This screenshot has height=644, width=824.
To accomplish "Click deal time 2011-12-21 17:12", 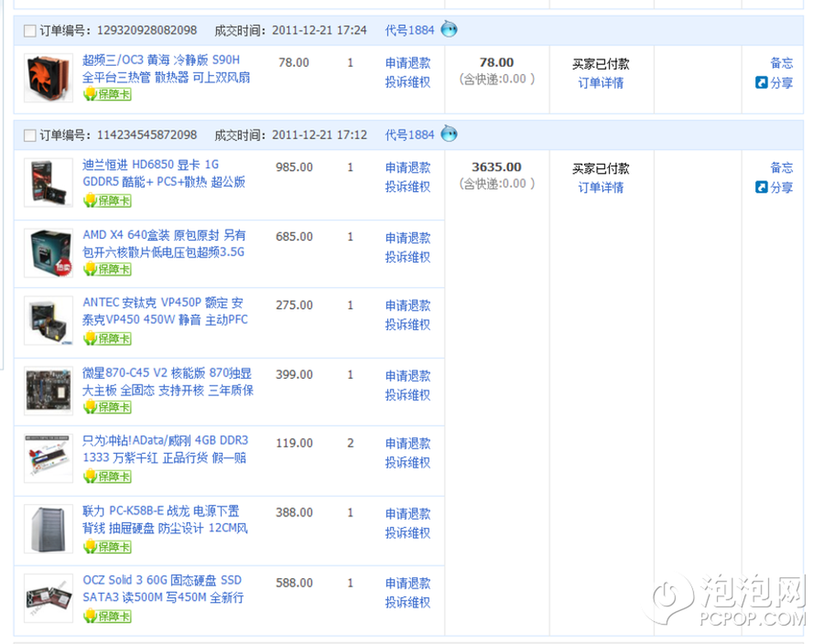I will (x=320, y=135).
